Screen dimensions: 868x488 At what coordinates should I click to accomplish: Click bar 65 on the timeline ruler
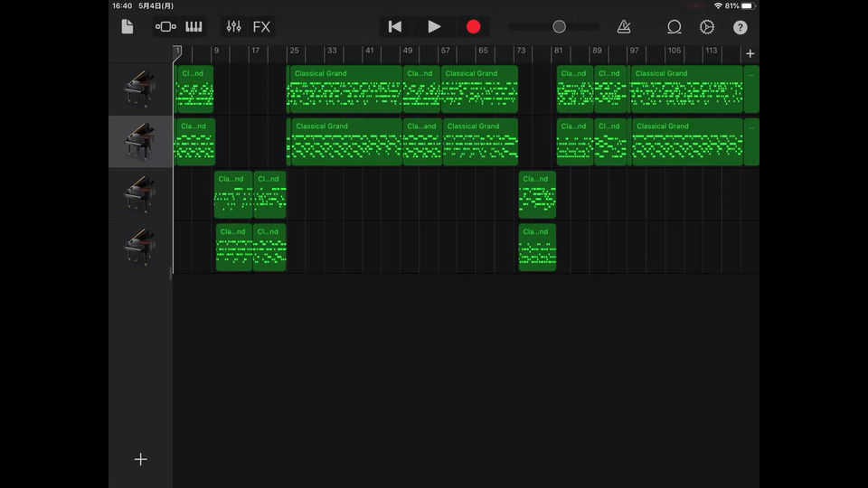483,52
